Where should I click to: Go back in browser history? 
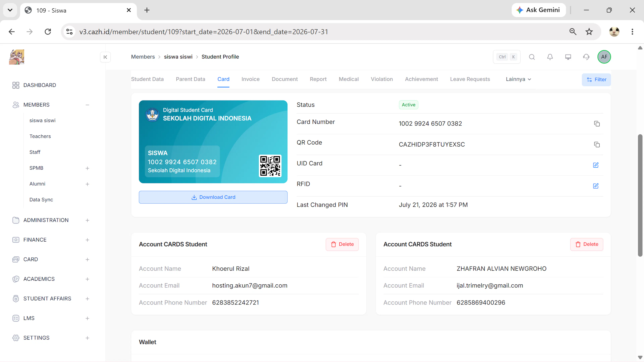pyautogui.click(x=12, y=32)
